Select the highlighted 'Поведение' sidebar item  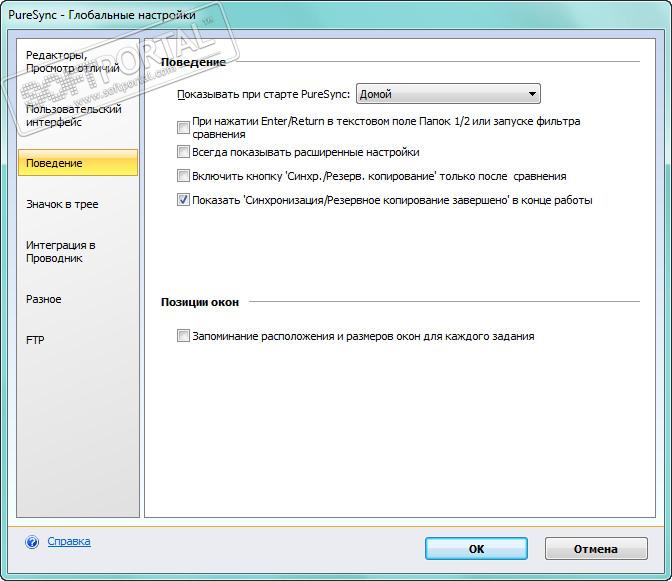point(78,163)
